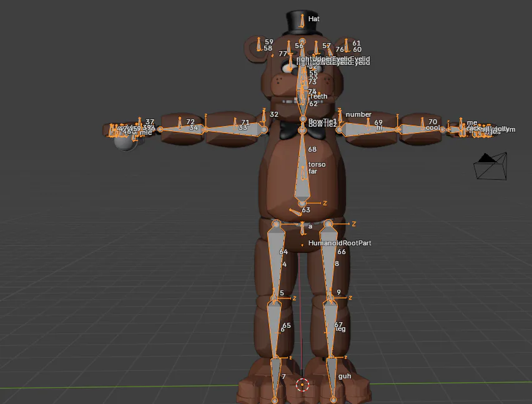This screenshot has width=532, height=404.
Task: Click the "70" forearm bone label
Action: click(x=433, y=121)
